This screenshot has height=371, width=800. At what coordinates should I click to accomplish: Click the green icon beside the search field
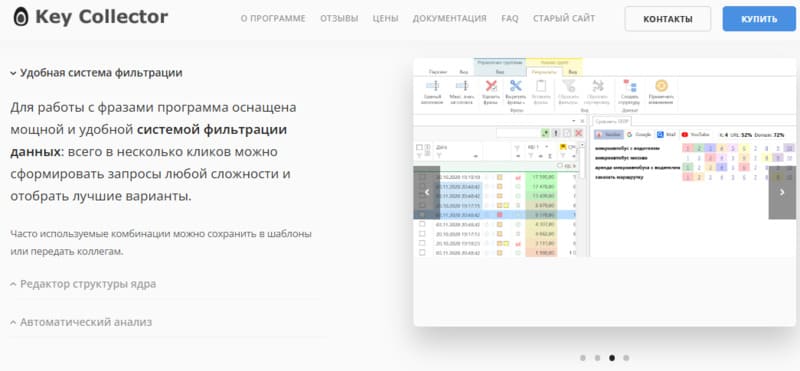(x=545, y=133)
